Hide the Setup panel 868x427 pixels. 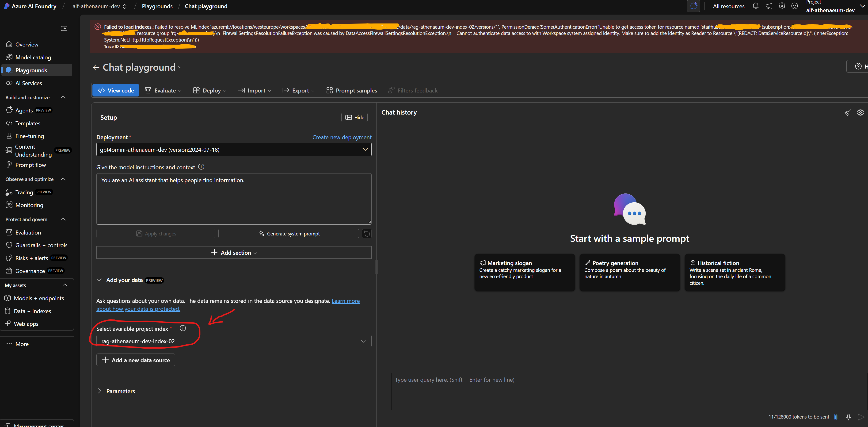tap(354, 117)
